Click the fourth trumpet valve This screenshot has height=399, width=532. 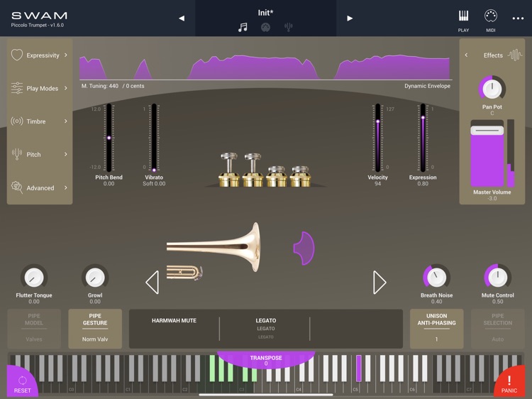coord(300,176)
